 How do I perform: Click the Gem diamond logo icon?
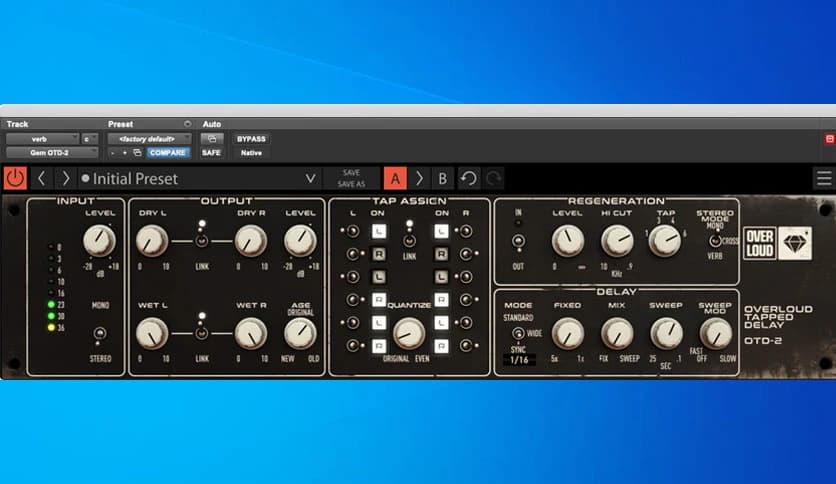tap(795, 243)
